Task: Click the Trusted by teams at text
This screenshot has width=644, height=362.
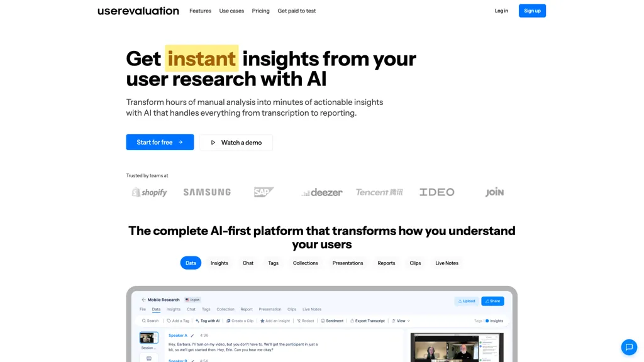Action: point(147,176)
